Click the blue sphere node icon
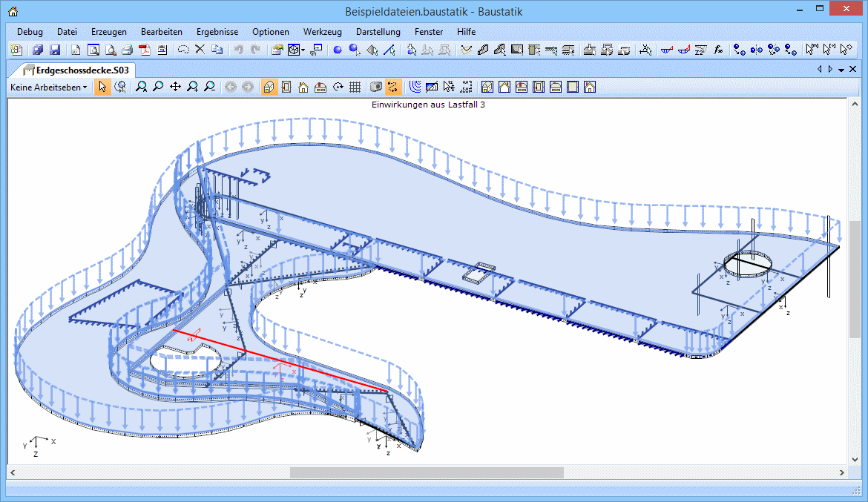Viewport: 868px width, 502px height. pyautogui.click(x=337, y=50)
